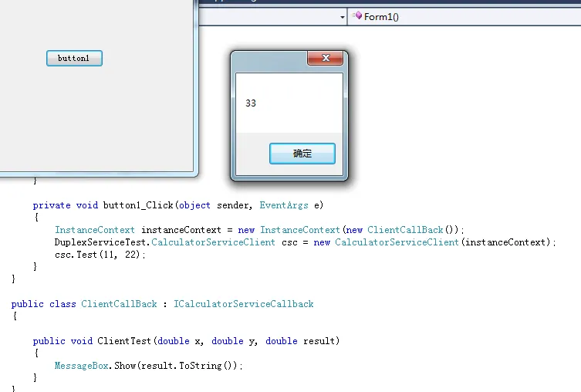Click the EventArgs type in the method signature

284,205
